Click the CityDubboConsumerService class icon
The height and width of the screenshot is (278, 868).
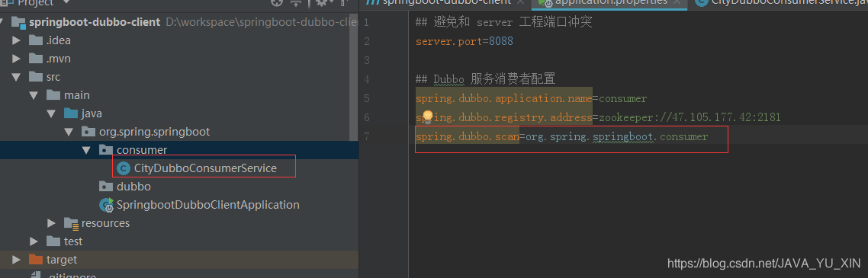[123, 168]
